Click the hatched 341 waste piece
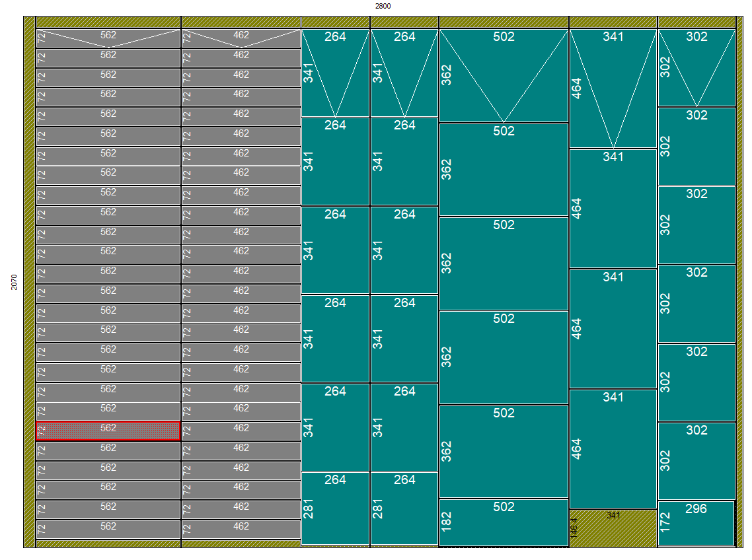The height and width of the screenshot is (560, 752). 613,528
